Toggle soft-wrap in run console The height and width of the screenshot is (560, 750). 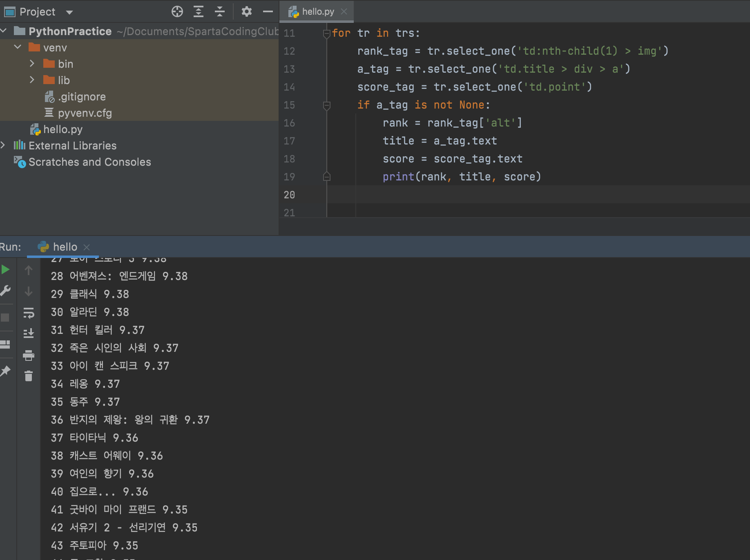29,313
